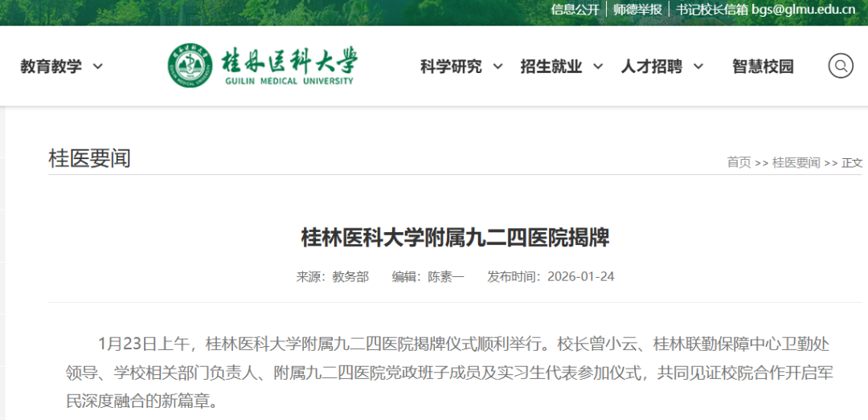Viewport: 868px width, 420px height.
Task: Open the 书记校长信箱 link
Action: click(x=712, y=10)
